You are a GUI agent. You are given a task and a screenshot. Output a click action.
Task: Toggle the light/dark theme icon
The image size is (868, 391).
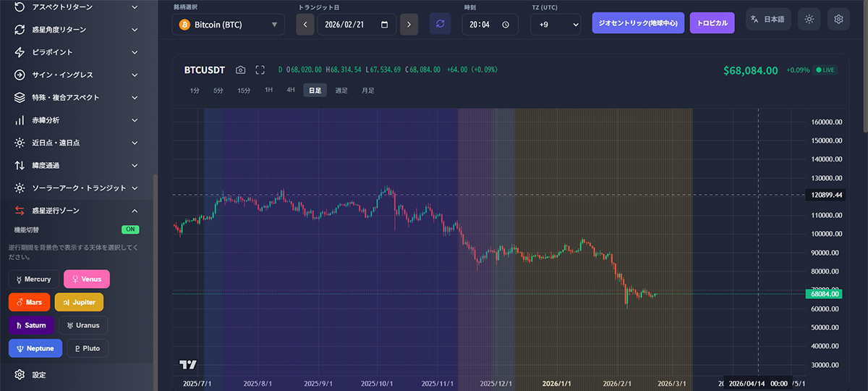809,20
